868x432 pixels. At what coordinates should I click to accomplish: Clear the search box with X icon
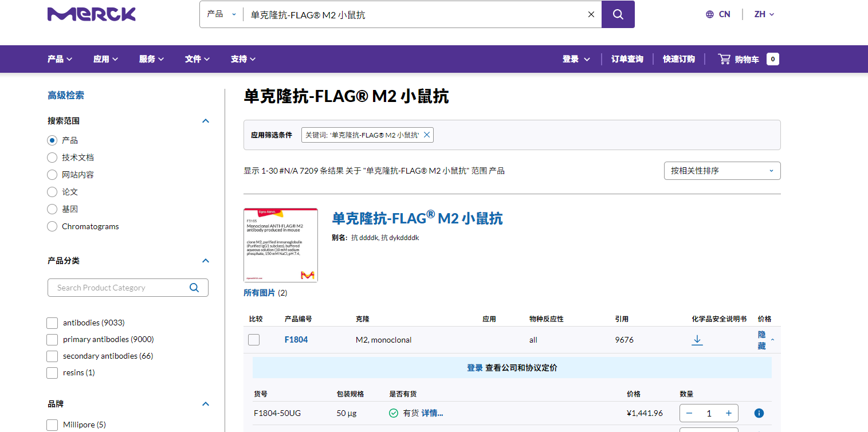pyautogui.click(x=591, y=14)
